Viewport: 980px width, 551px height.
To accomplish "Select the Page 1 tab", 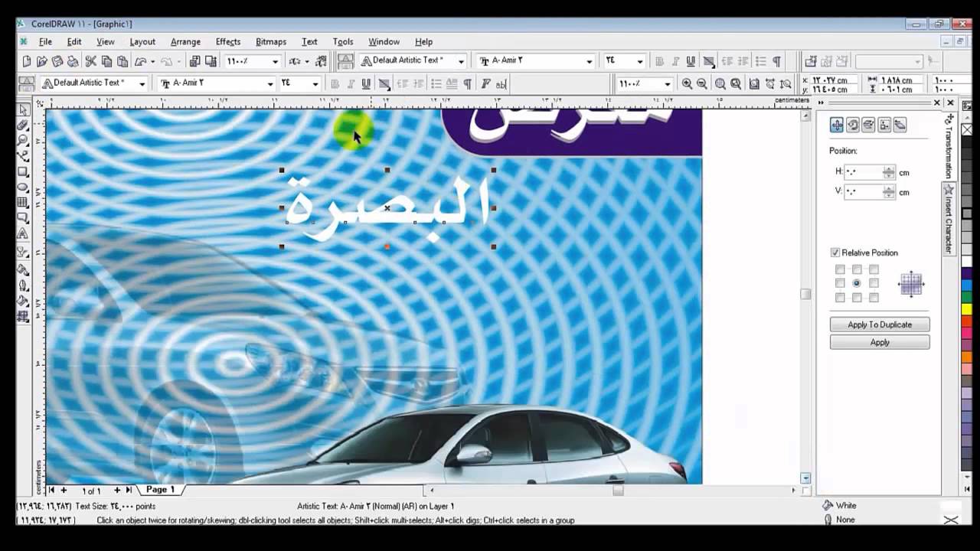I will click(x=161, y=489).
